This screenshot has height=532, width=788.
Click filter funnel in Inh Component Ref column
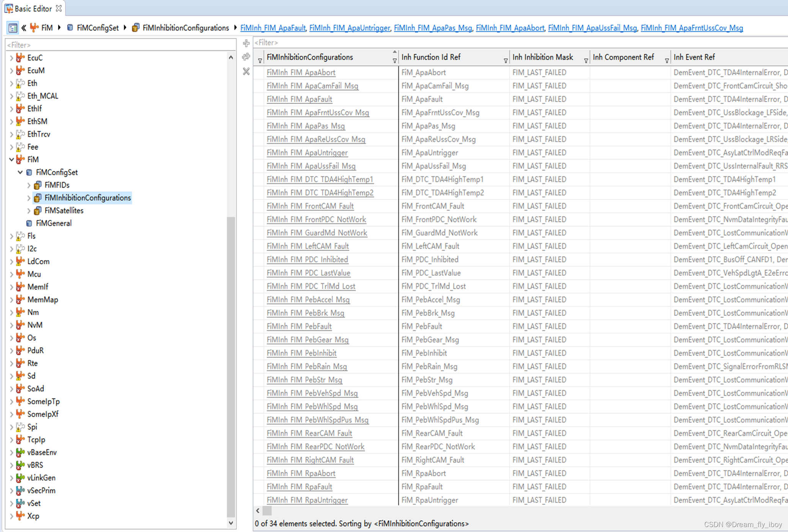[x=666, y=61]
